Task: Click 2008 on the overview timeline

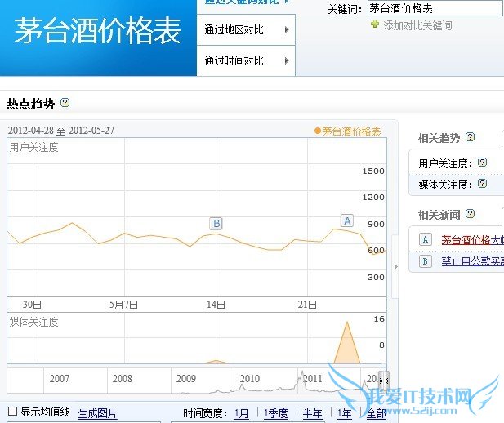Action: [123, 379]
